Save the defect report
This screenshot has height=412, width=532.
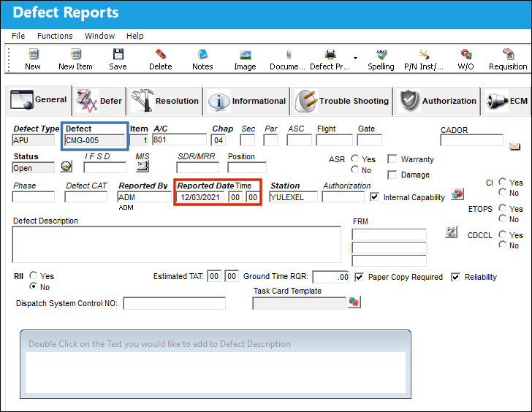(x=118, y=54)
